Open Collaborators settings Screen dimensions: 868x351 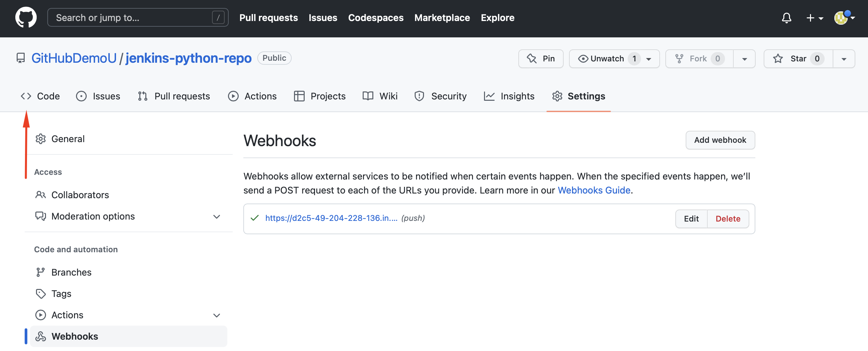(x=128, y=195)
